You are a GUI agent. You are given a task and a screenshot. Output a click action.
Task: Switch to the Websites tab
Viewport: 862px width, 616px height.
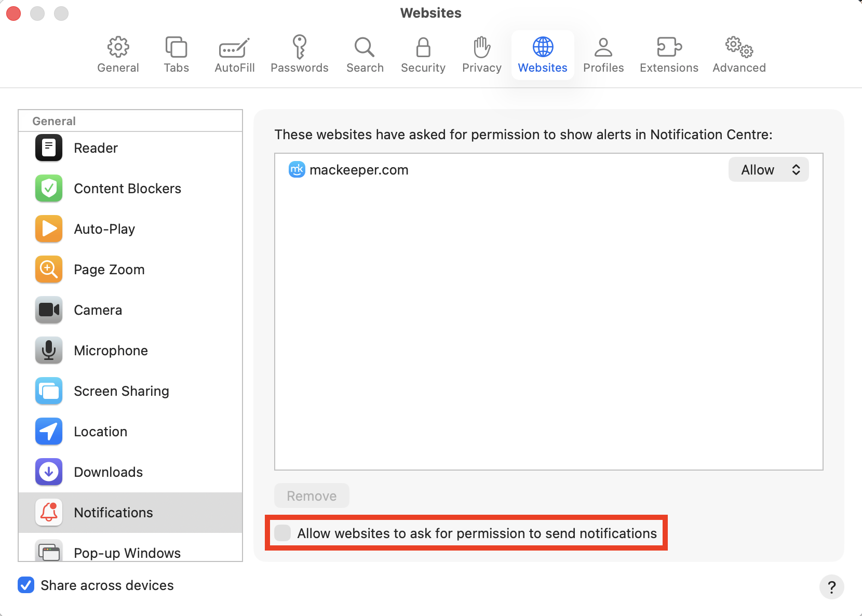542,53
